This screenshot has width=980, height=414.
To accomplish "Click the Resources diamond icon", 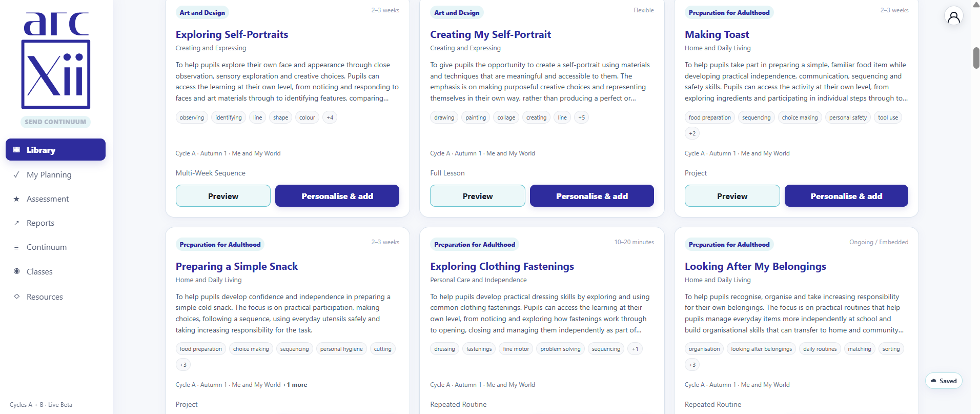I will pyautogui.click(x=16, y=297).
